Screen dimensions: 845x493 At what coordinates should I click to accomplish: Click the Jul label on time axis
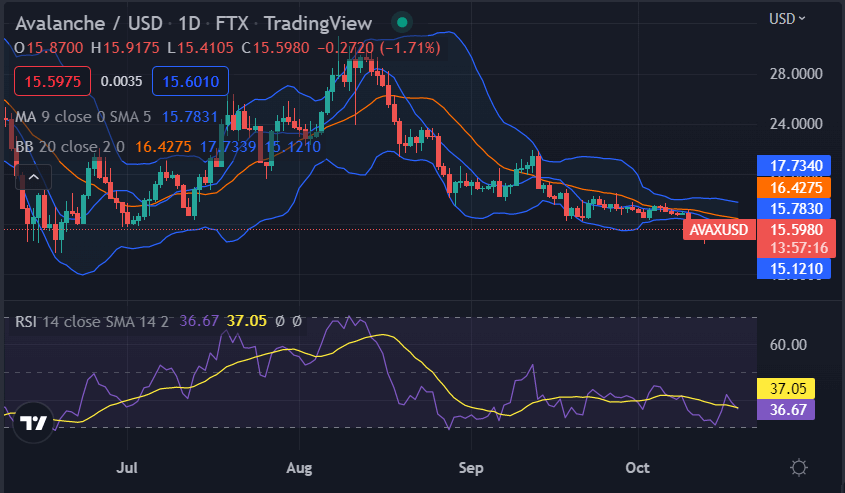127,467
